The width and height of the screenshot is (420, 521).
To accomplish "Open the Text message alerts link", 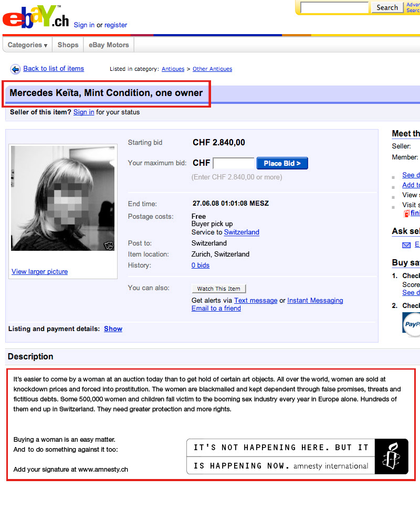I will pos(256,300).
